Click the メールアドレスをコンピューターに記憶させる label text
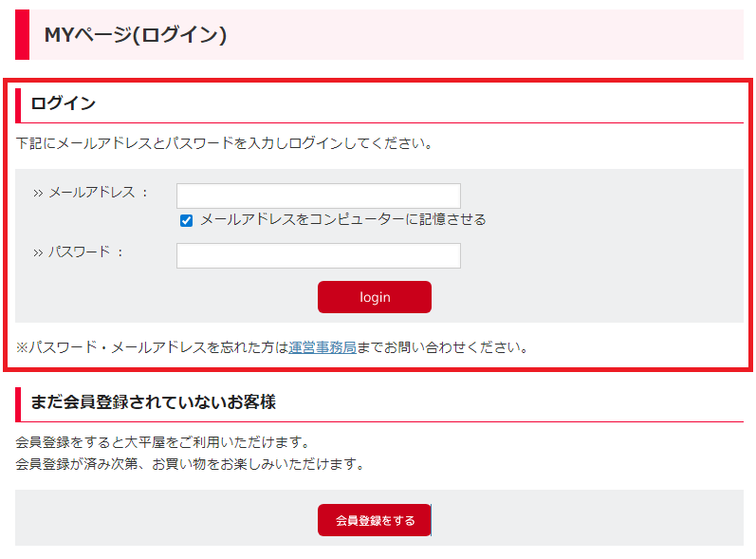This screenshot has height=559, width=756. (342, 219)
